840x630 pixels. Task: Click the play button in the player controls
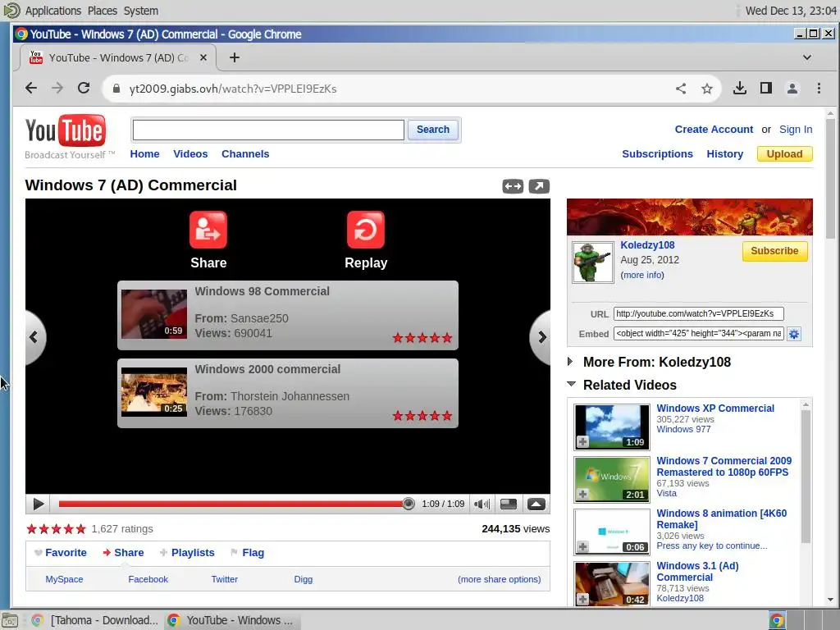tap(38, 504)
